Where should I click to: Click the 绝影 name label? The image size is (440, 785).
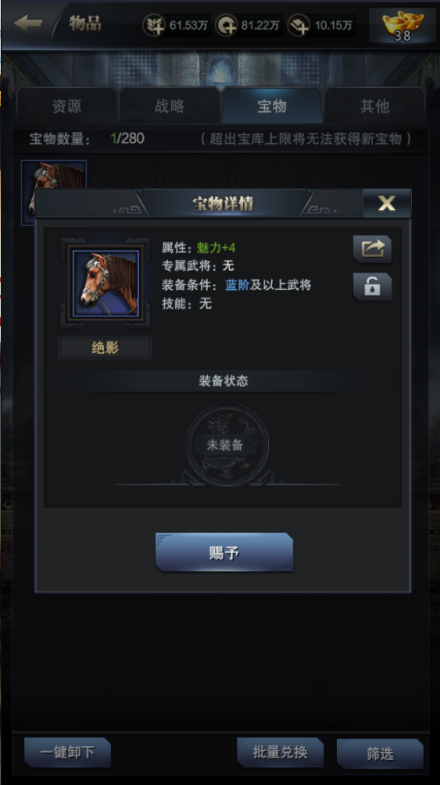coord(105,347)
